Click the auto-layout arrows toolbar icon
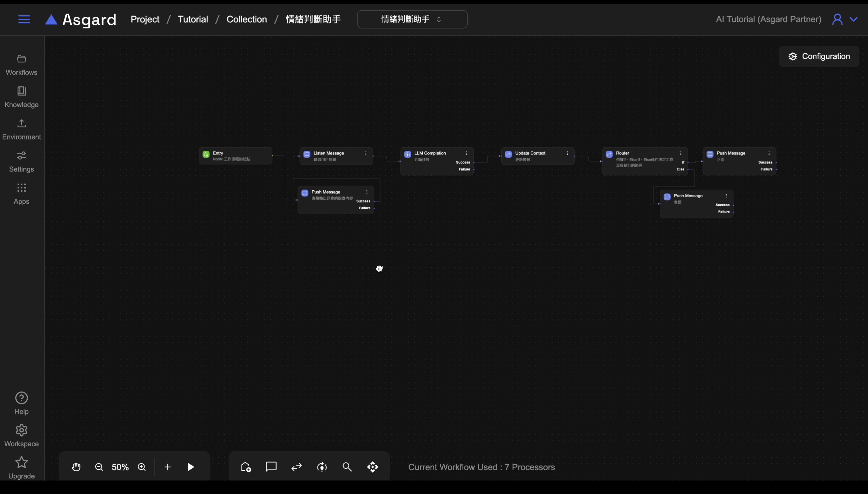 372,467
